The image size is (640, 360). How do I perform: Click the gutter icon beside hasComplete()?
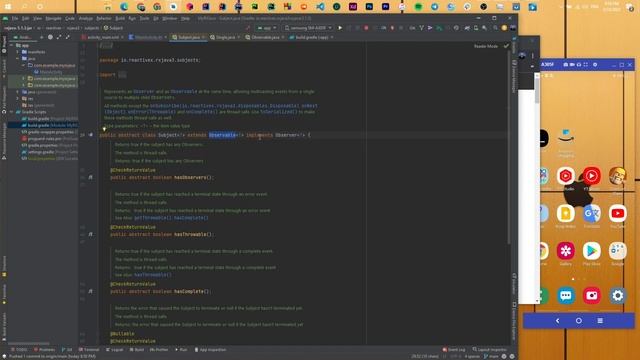pyautogui.click(x=91, y=291)
